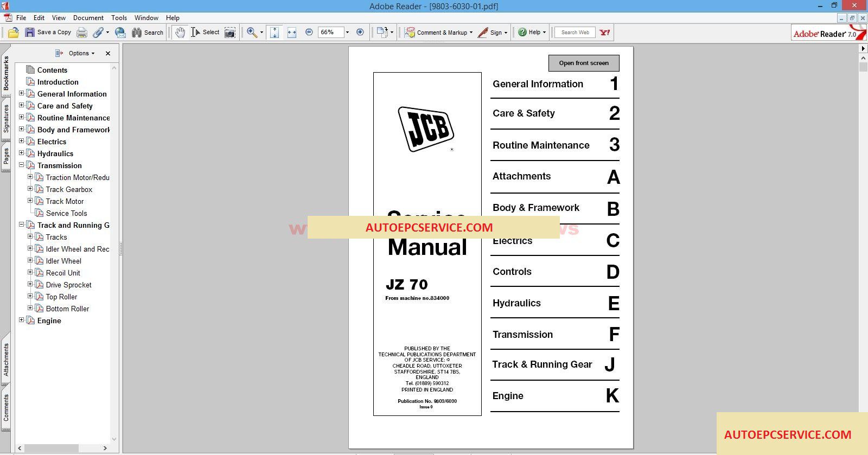868x455 pixels.
Task: Expand the Engine bookmark node
Action: coord(22,320)
